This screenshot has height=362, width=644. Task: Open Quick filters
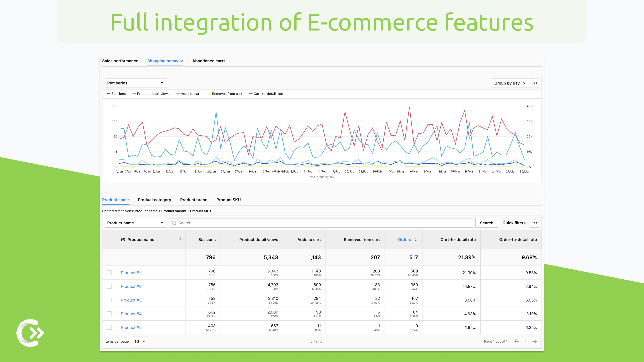514,223
